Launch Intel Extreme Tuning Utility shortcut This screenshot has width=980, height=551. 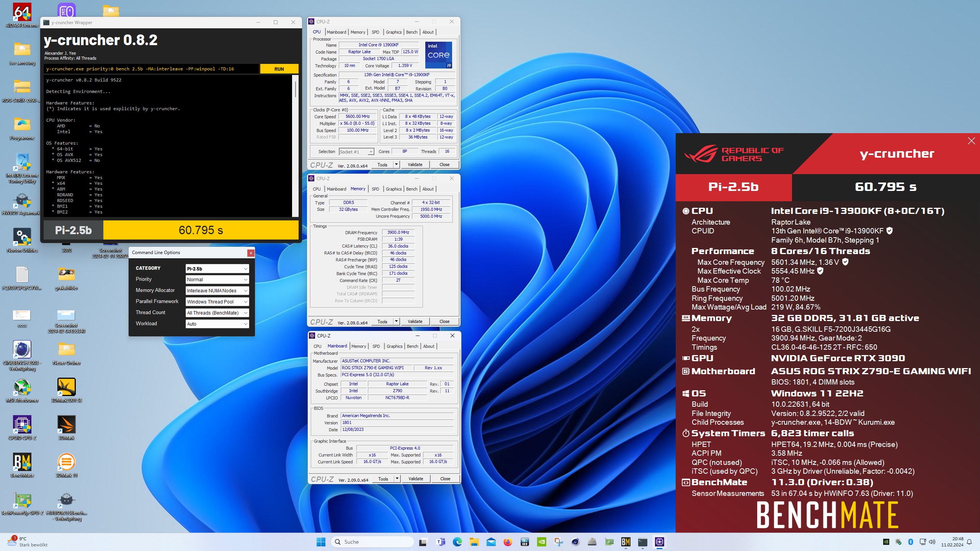point(22,168)
